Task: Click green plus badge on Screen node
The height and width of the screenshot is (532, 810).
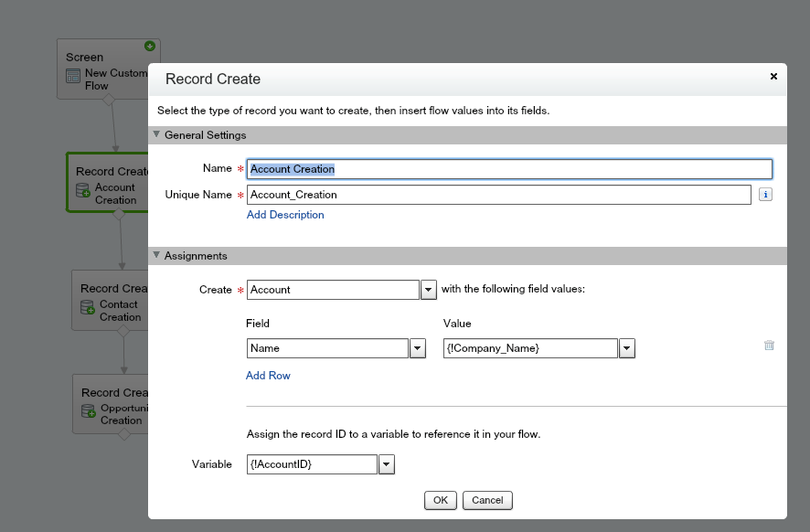Action: coord(149,46)
